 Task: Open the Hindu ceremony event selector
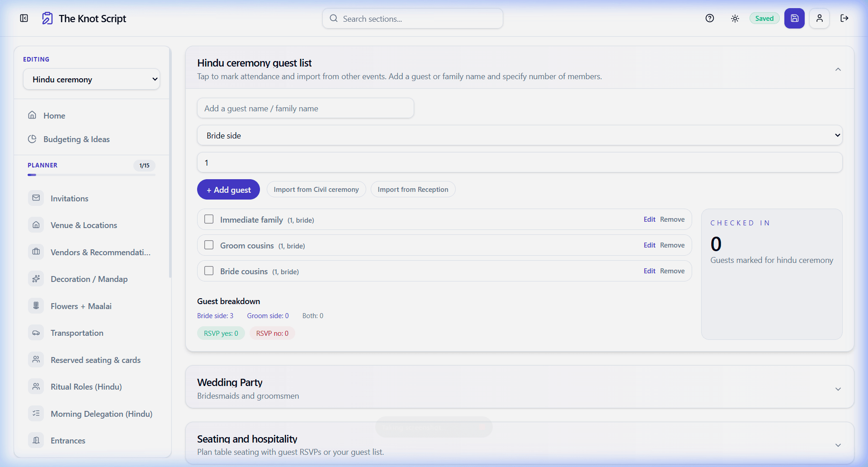click(x=91, y=79)
